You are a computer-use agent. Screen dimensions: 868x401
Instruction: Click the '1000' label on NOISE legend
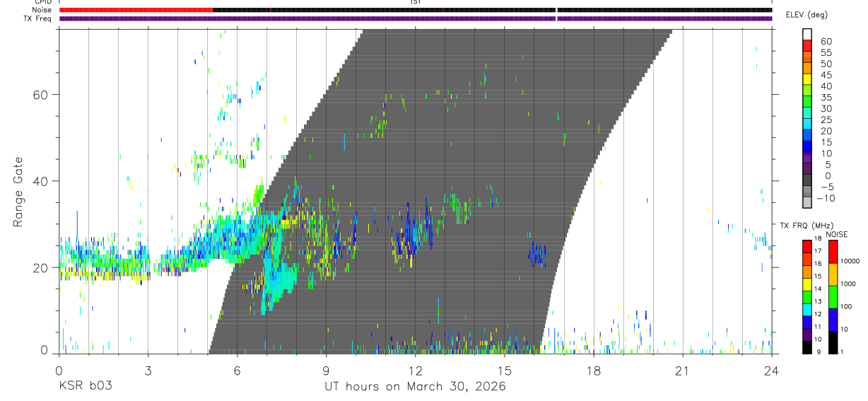(848, 284)
